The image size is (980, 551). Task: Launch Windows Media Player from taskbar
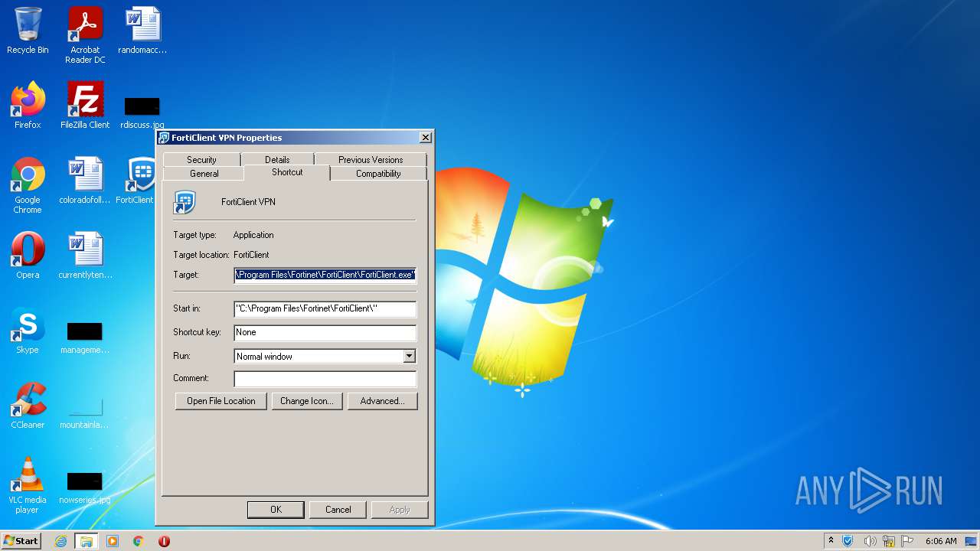coord(113,541)
